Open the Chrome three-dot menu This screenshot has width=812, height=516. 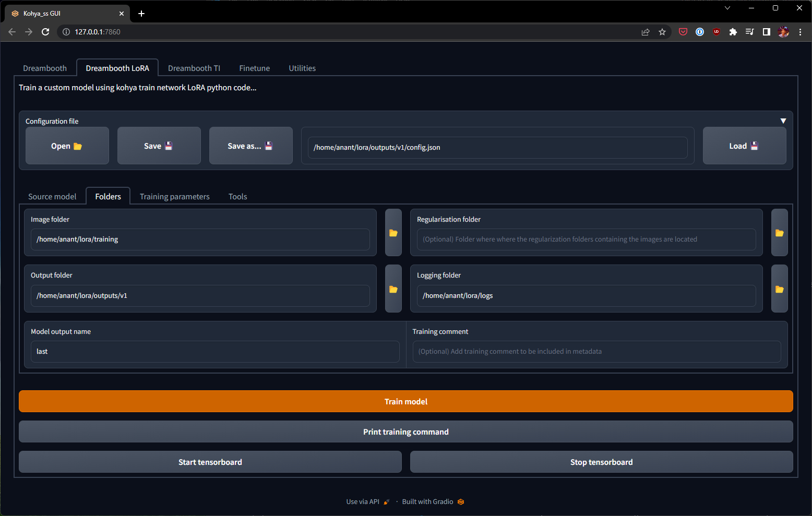click(x=800, y=32)
